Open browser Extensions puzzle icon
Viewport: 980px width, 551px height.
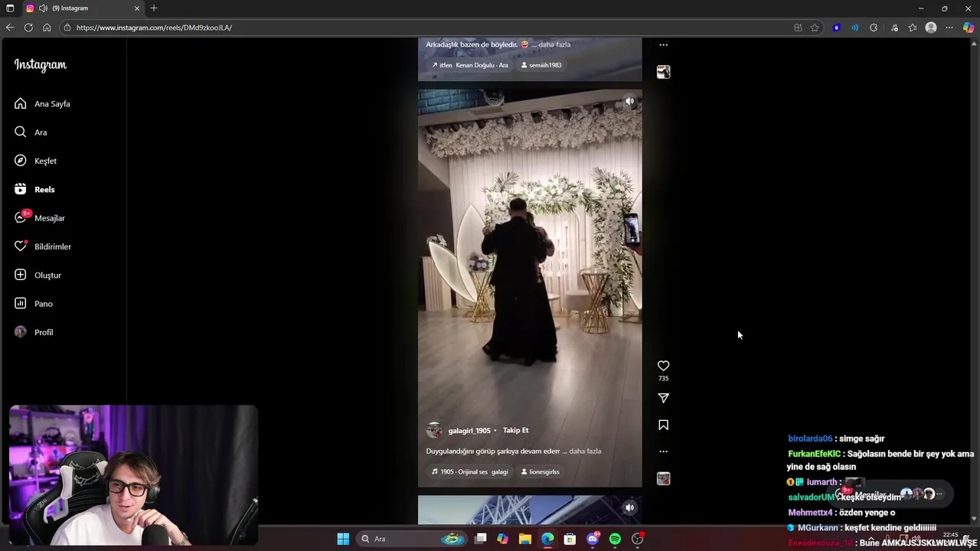click(x=874, y=28)
